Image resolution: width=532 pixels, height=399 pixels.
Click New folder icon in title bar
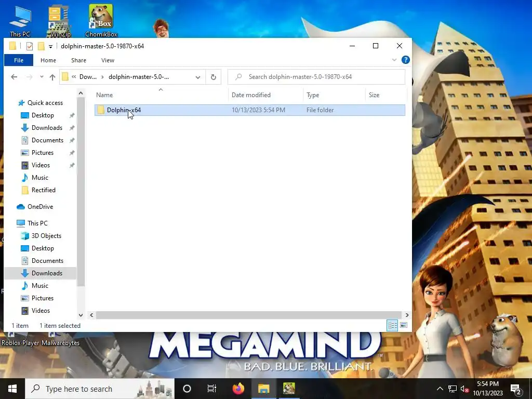tap(41, 46)
